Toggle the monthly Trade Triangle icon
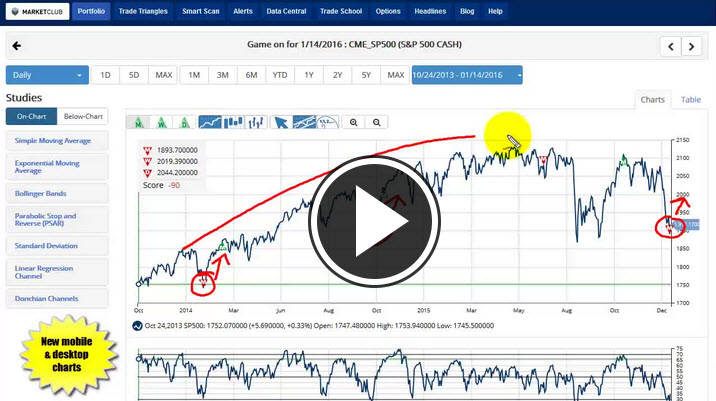716x401 pixels. (137, 122)
